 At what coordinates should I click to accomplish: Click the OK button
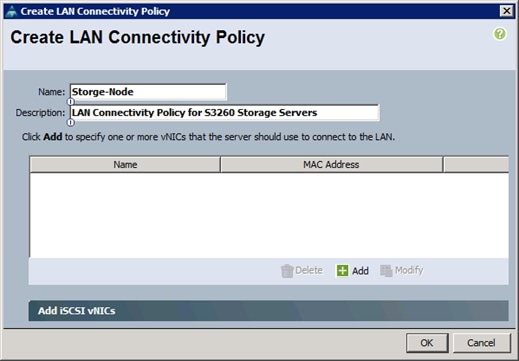click(427, 343)
